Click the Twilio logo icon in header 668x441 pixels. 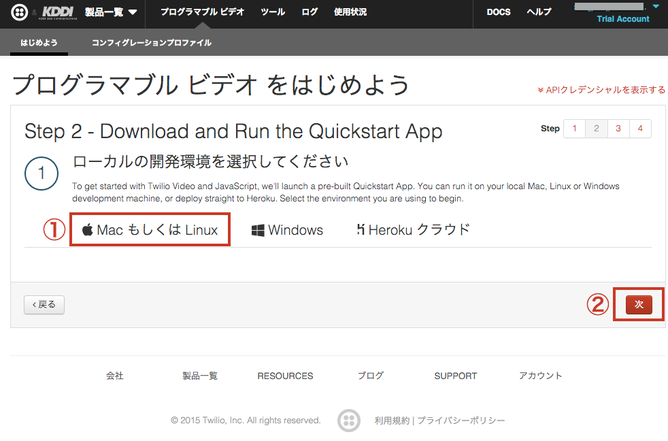click(19, 12)
